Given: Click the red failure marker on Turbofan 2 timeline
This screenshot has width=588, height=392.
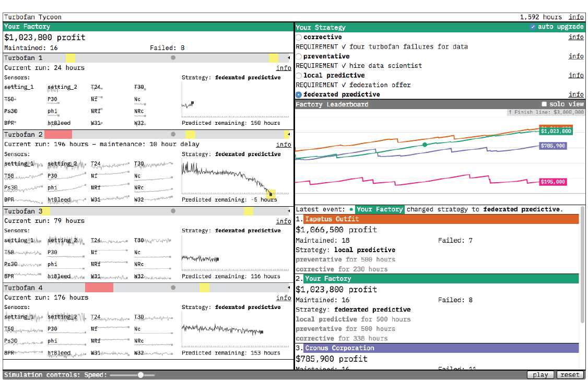Looking at the screenshot, I should (x=57, y=134).
